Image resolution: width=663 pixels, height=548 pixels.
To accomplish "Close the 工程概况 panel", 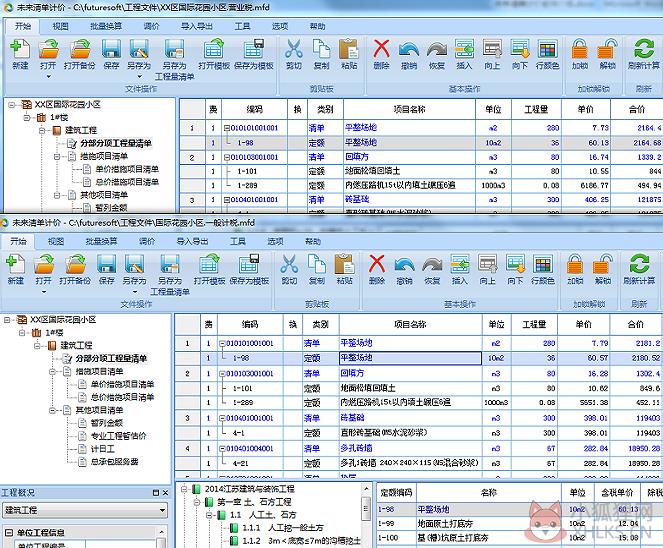I will [x=165, y=493].
